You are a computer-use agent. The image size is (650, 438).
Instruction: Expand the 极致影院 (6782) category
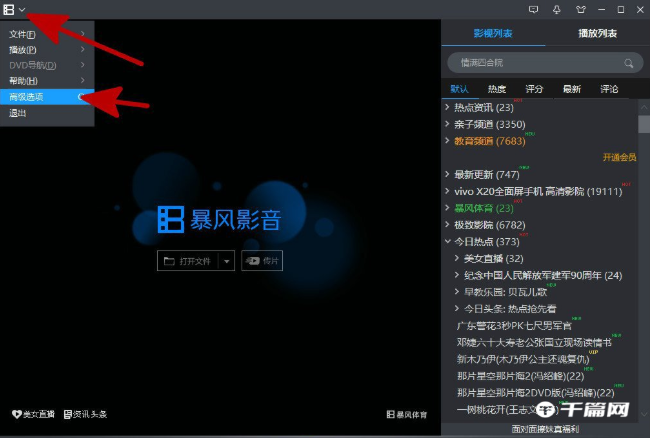coord(447,225)
